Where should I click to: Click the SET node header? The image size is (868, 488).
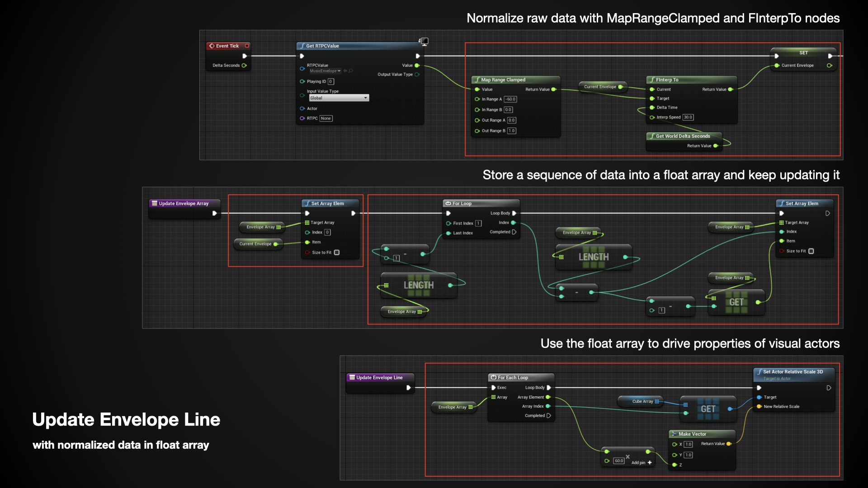[x=803, y=52]
